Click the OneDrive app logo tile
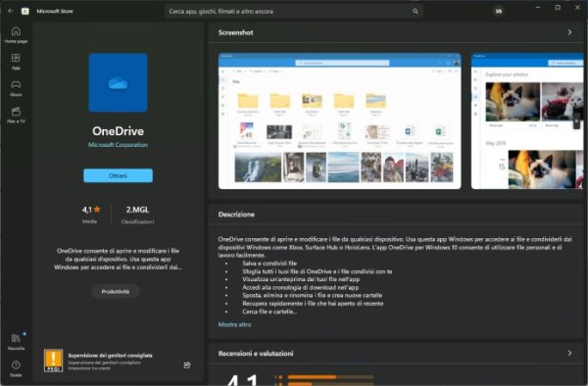 pos(119,83)
